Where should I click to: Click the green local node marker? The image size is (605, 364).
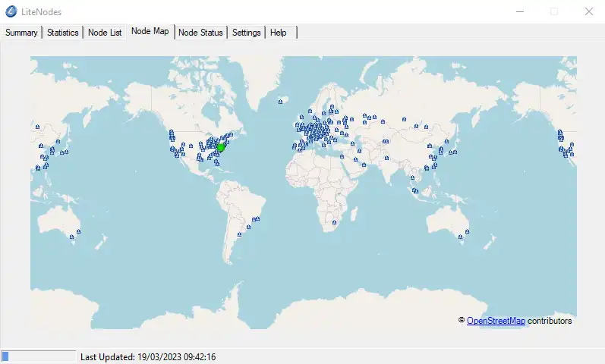(221, 147)
